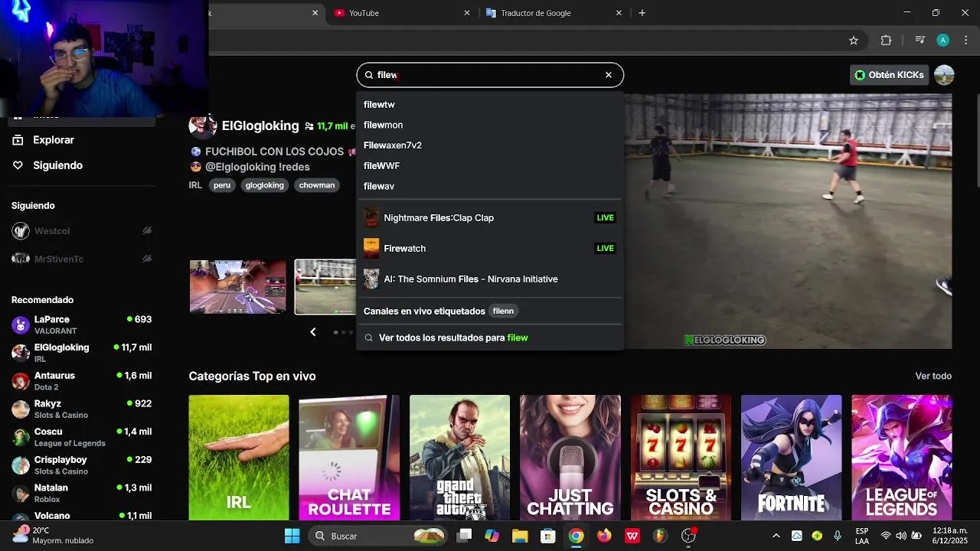Open the clock and date 12:18 a.m.
The height and width of the screenshot is (551, 980).
coord(950,536)
